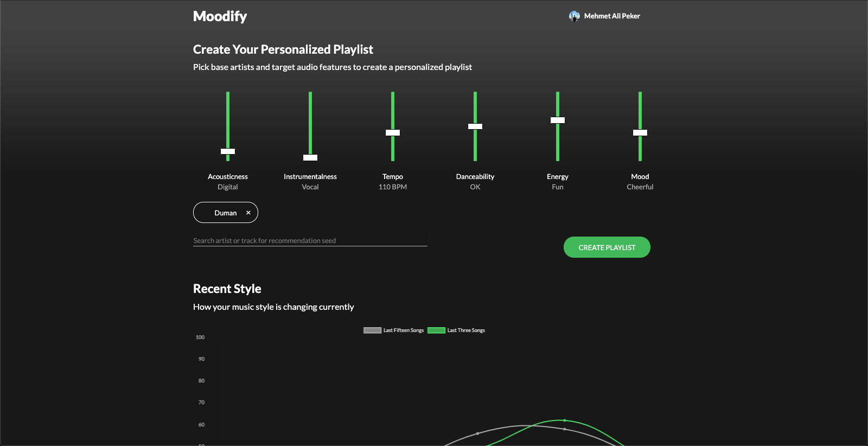Click the CREATE PLAYLIST button
The height and width of the screenshot is (446, 868).
coord(607,247)
